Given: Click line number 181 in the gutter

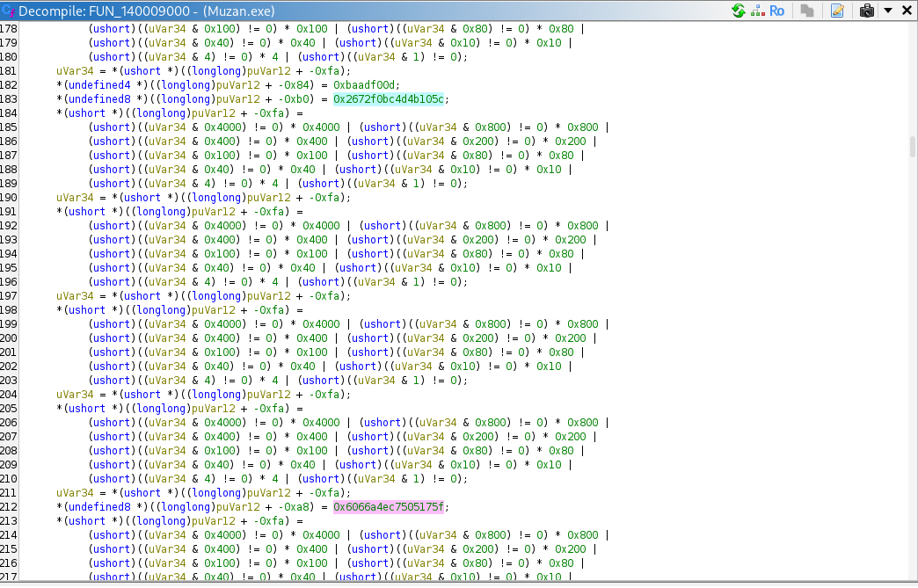Looking at the screenshot, I should click(x=11, y=71).
